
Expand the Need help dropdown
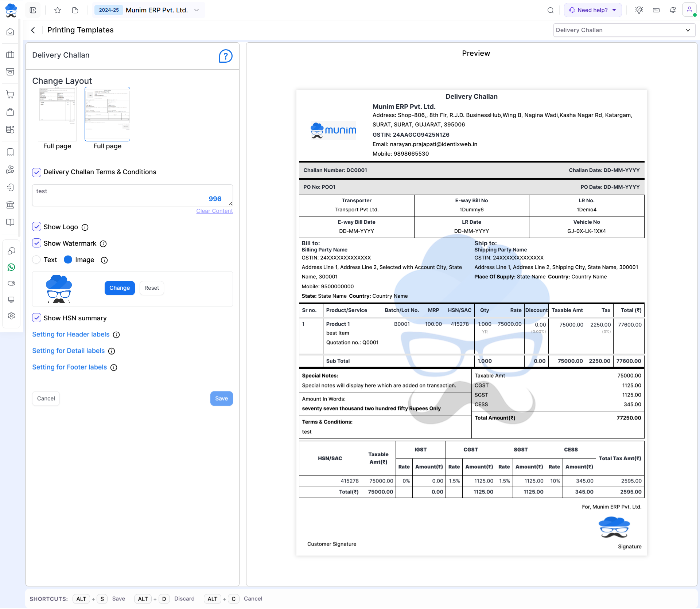click(x=593, y=10)
